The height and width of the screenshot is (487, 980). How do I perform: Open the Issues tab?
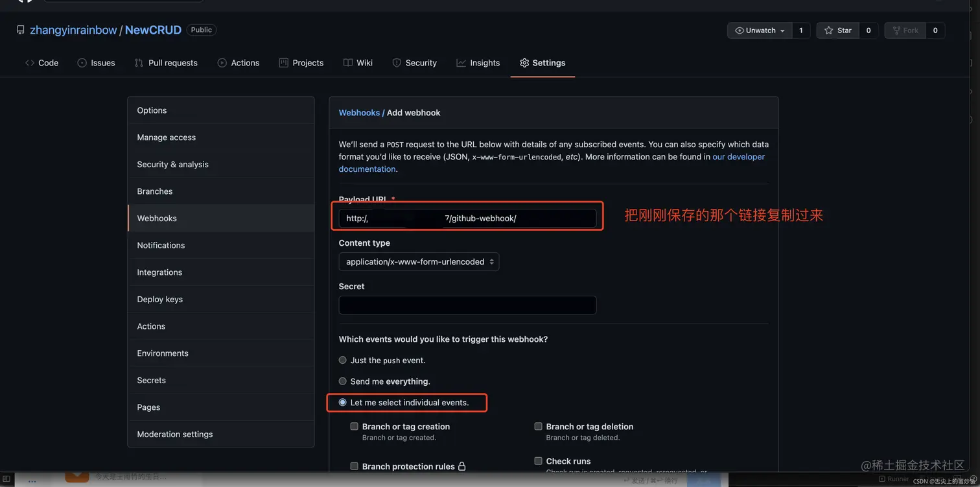[96, 63]
